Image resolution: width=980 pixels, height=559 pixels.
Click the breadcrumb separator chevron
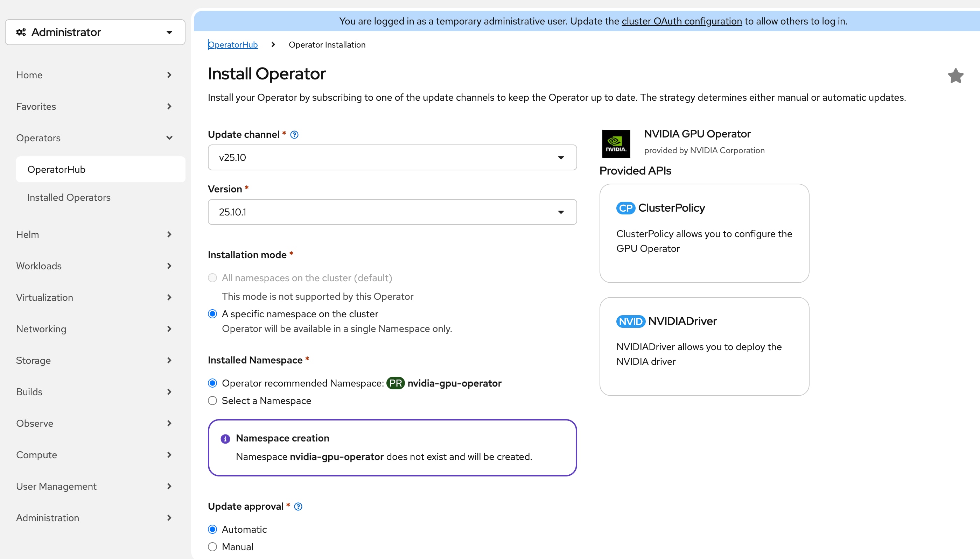point(273,44)
